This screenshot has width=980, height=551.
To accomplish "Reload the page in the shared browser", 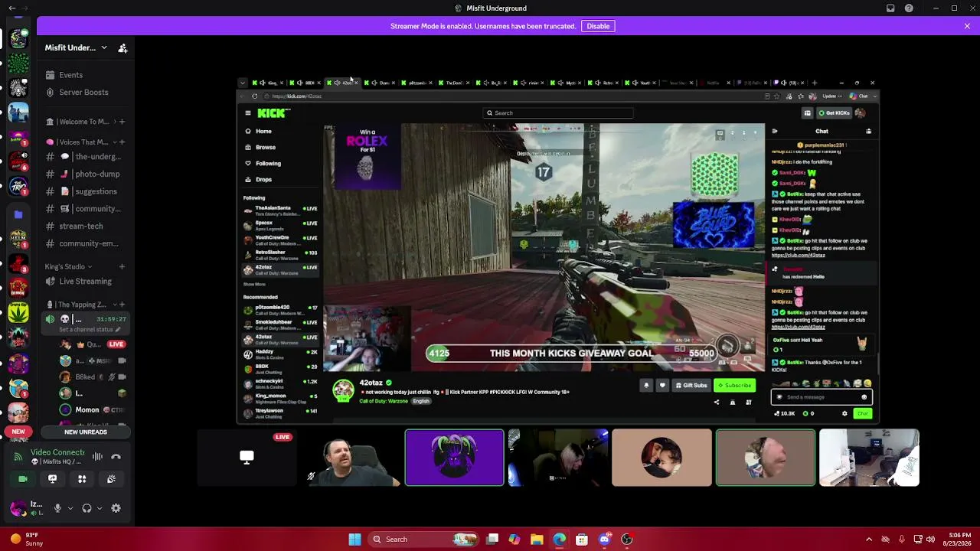I will pyautogui.click(x=254, y=96).
